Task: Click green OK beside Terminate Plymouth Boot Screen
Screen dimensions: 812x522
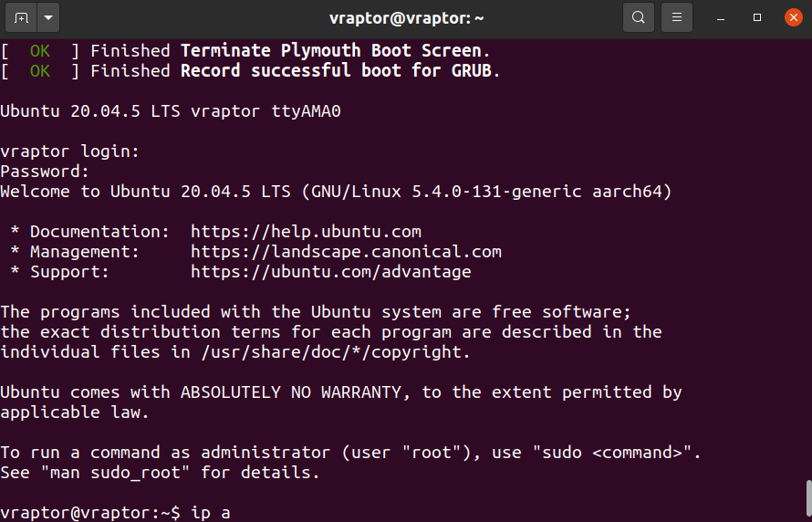Action: [x=40, y=51]
